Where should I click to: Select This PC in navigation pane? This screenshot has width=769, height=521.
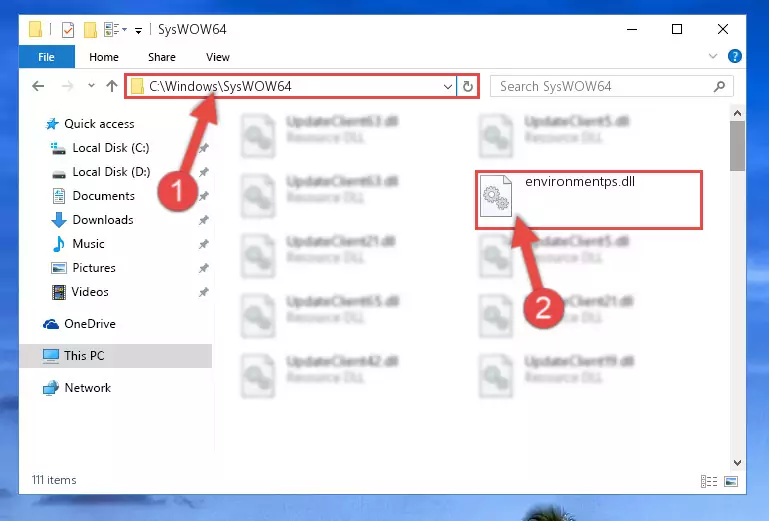coord(84,356)
